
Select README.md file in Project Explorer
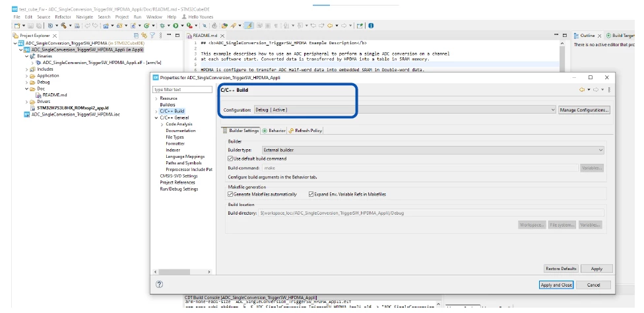click(54, 95)
